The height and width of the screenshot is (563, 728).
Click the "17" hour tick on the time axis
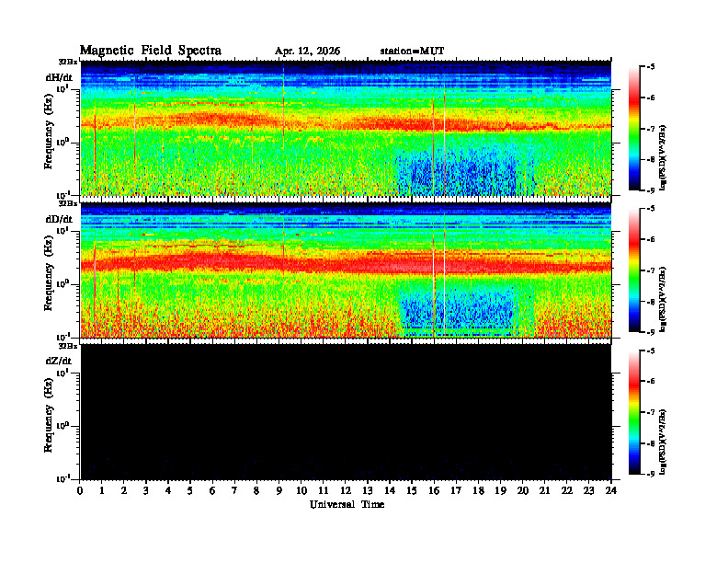[456, 491]
